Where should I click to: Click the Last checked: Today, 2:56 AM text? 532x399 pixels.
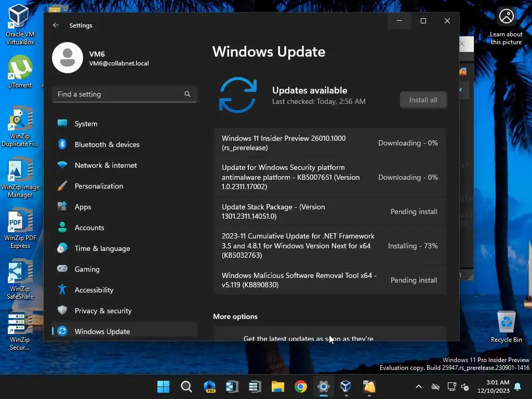(x=318, y=101)
